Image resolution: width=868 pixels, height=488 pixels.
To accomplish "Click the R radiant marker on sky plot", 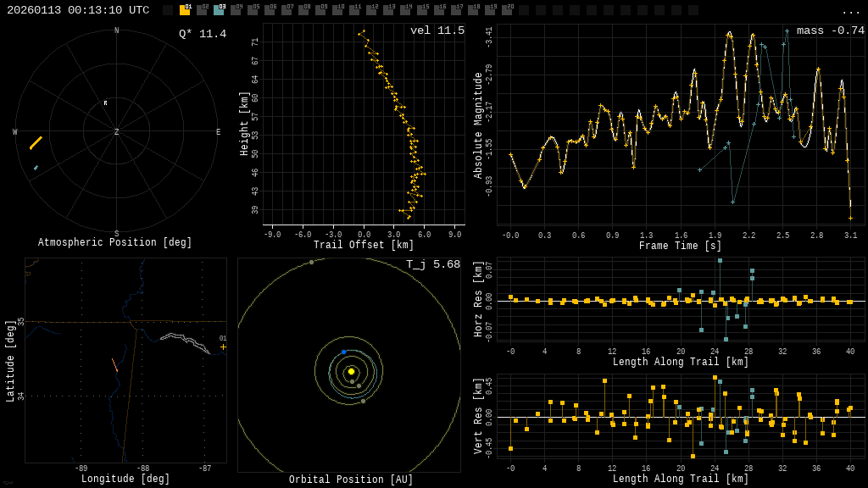I will coord(106,103).
